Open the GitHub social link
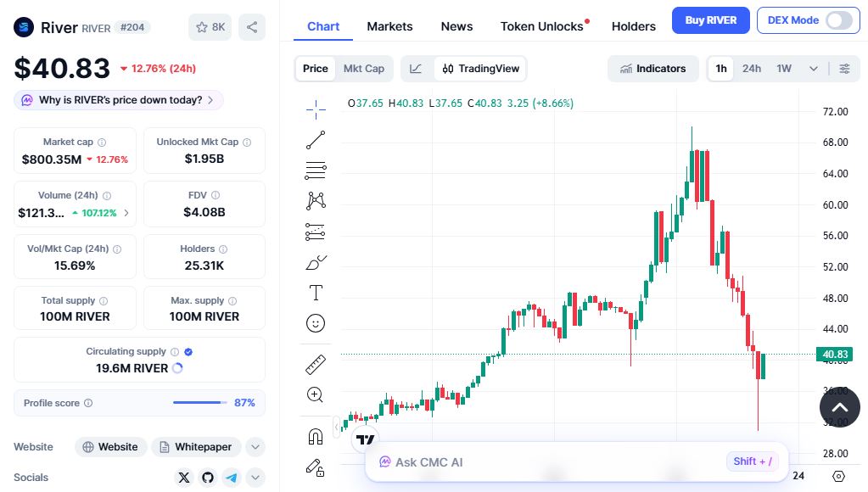The height and width of the screenshot is (492, 868). click(x=208, y=478)
